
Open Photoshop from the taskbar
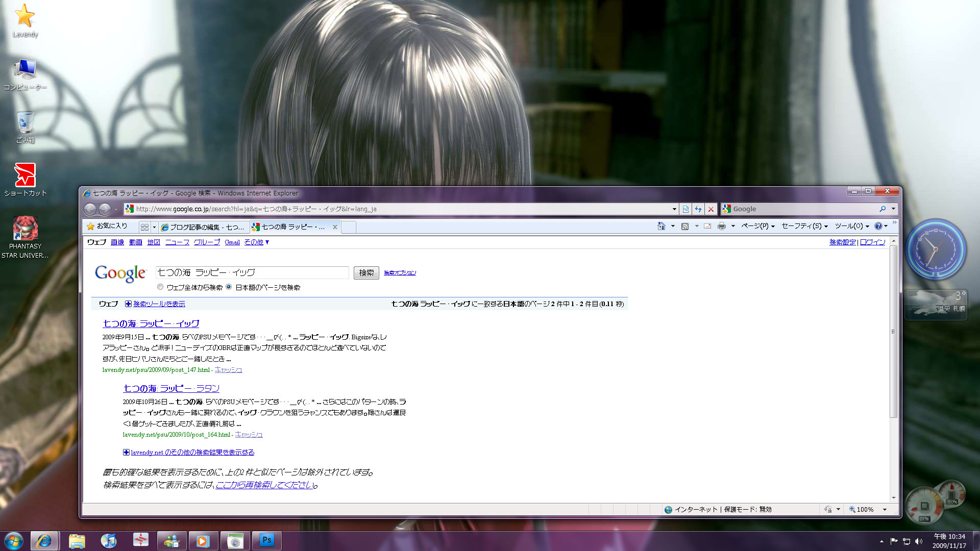coord(266,541)
